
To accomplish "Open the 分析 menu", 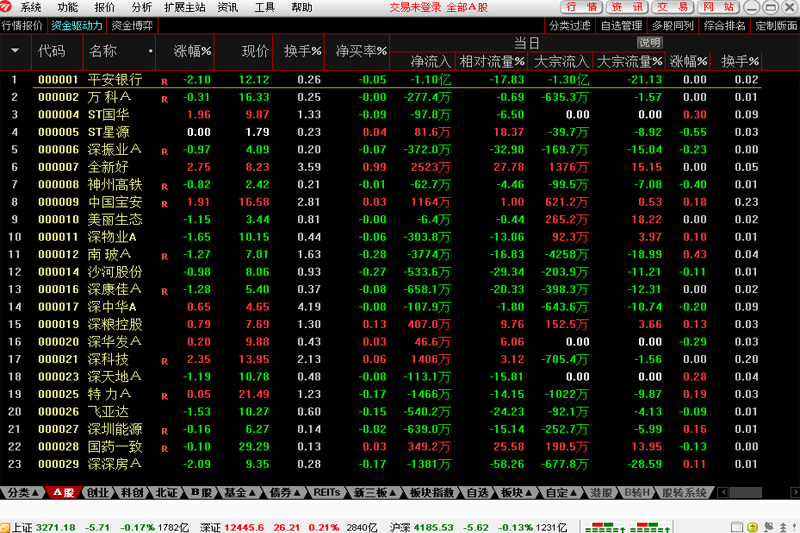I will 141,7.
